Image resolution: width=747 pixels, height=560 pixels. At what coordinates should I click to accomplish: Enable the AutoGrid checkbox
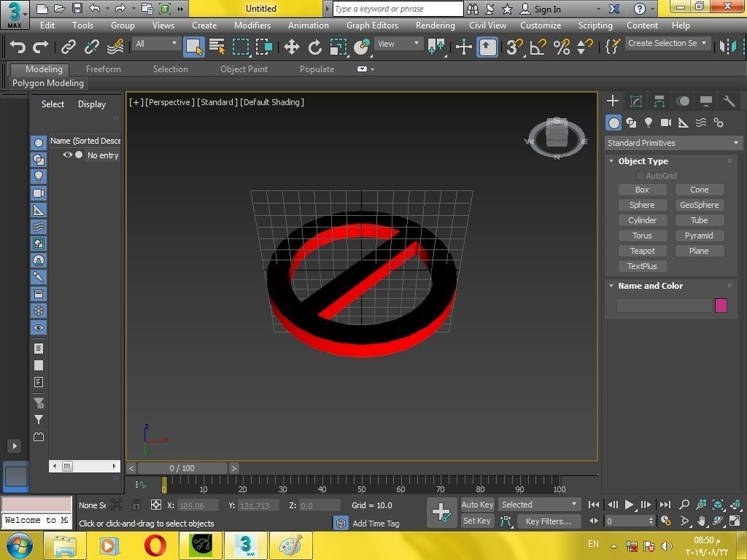coord(640,176)
